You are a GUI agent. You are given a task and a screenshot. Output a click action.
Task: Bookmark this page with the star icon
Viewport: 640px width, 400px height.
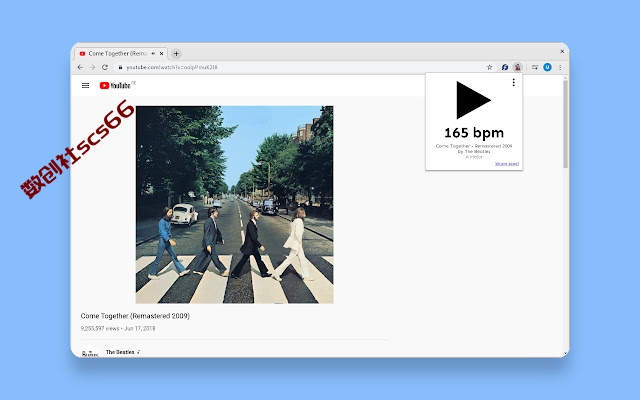pyautogui.click(x=489, y=67)
